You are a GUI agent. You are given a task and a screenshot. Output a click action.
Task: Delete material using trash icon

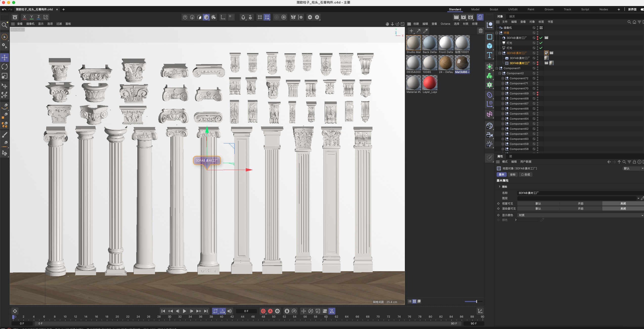coord(480,31)
